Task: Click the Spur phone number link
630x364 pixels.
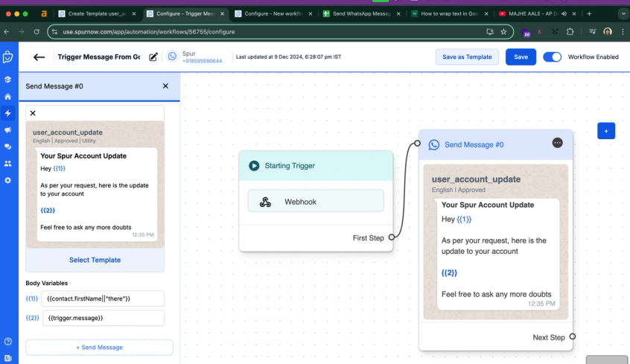Action: tap(202, 61)
